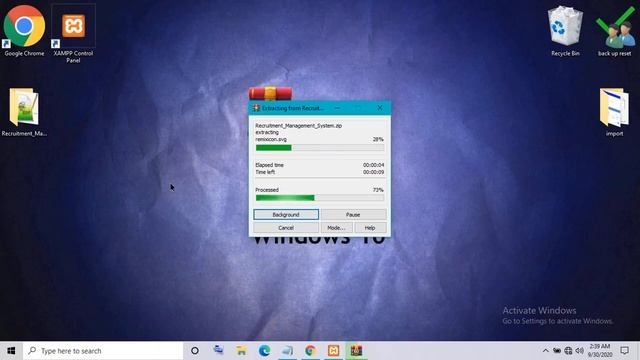Open the Recycle Bin on the desktop
The width and height of the screenshot is (640, 360).
[565, 31]
